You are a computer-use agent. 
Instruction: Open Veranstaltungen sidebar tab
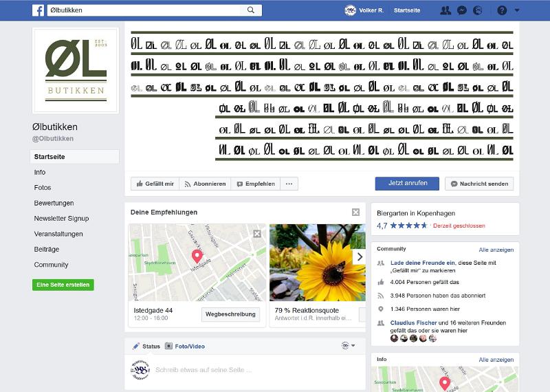click(x=58, y=234)
